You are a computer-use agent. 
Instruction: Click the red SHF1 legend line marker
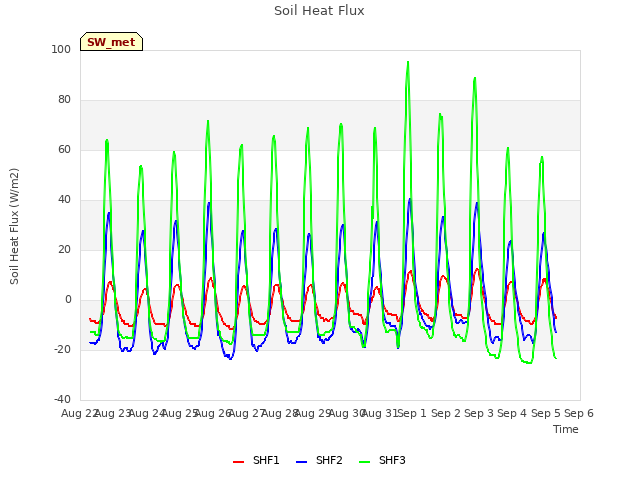[238, 462]
